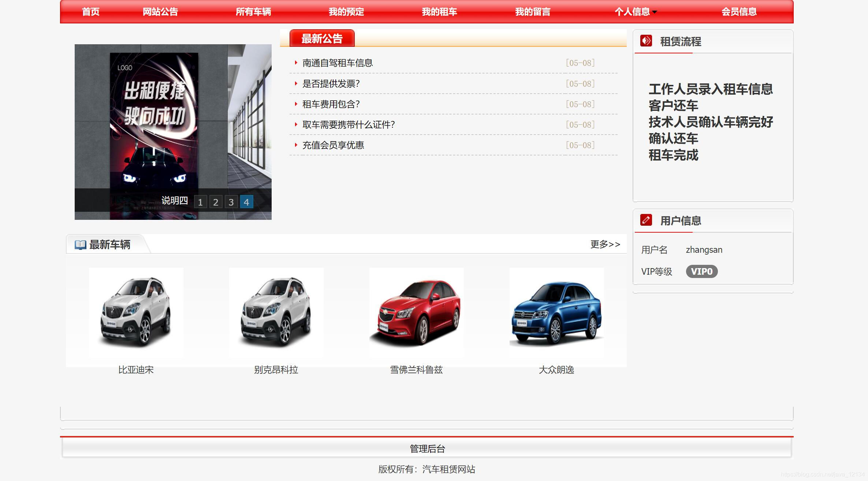Click the 工作人员录入租车信息 step text
This screenshot has width=868, height=481.
point(711,89)
